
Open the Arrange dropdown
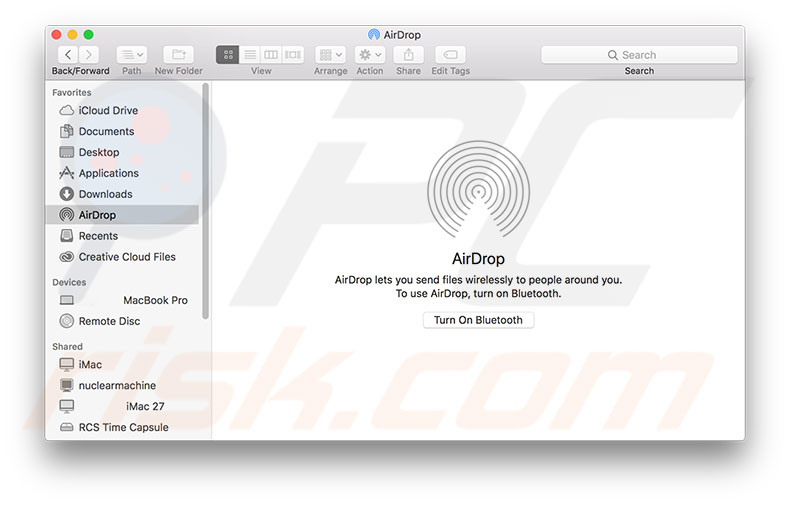tap(331, 54)
